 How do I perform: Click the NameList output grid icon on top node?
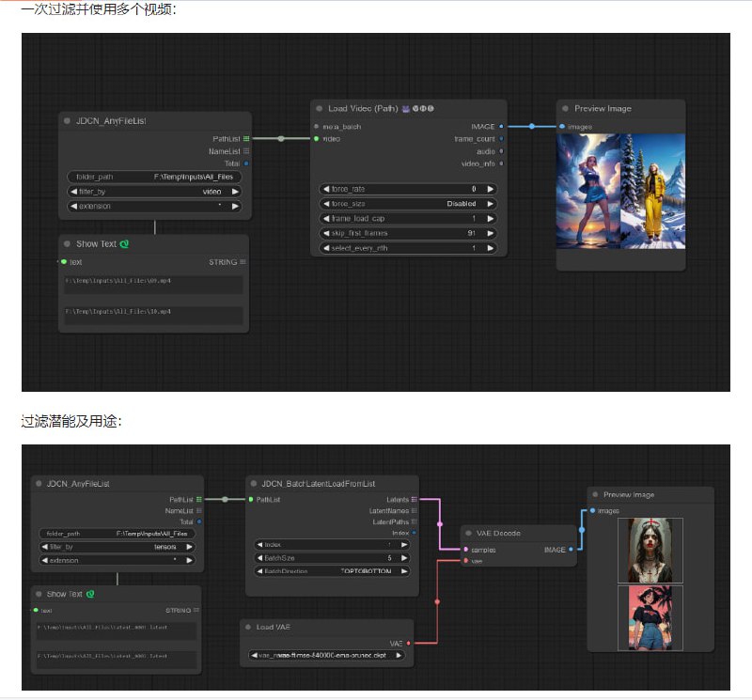click(x=246, y=150)
